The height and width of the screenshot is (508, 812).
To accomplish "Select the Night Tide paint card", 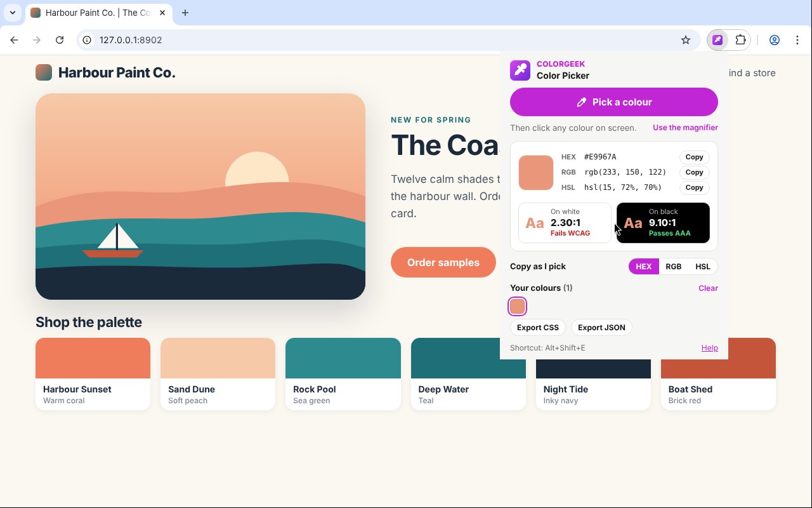I will pos(593,385).
